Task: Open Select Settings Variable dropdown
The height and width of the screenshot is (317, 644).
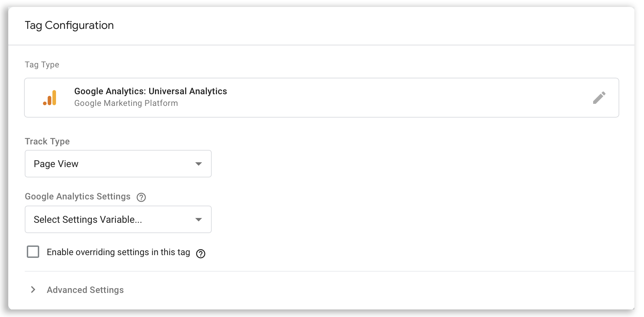Action: pyautogui.click(x=118, y=219)
